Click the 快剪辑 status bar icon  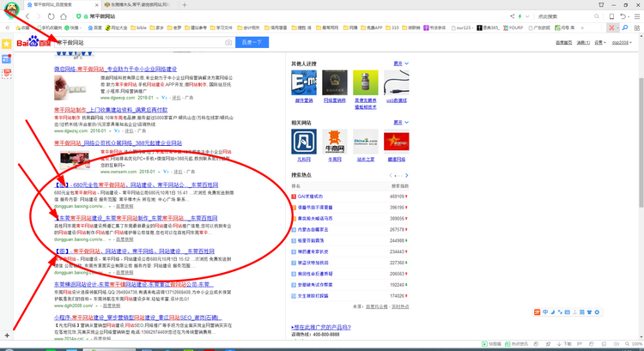[x=491, y=344]
